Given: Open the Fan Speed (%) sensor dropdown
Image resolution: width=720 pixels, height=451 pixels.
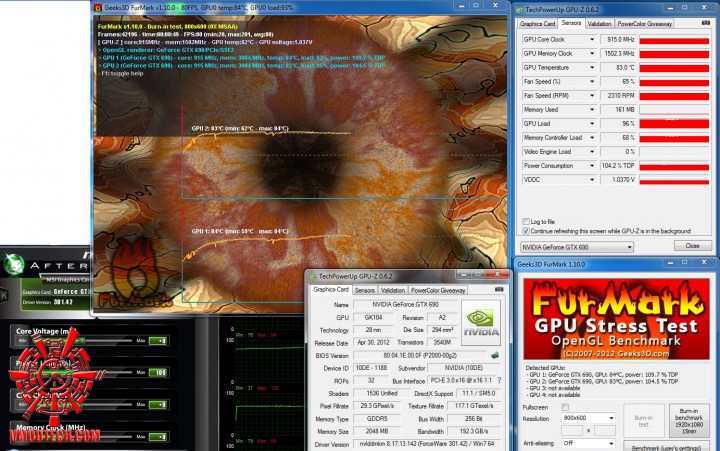Looking at the screenshot, I should pos(591,82).
